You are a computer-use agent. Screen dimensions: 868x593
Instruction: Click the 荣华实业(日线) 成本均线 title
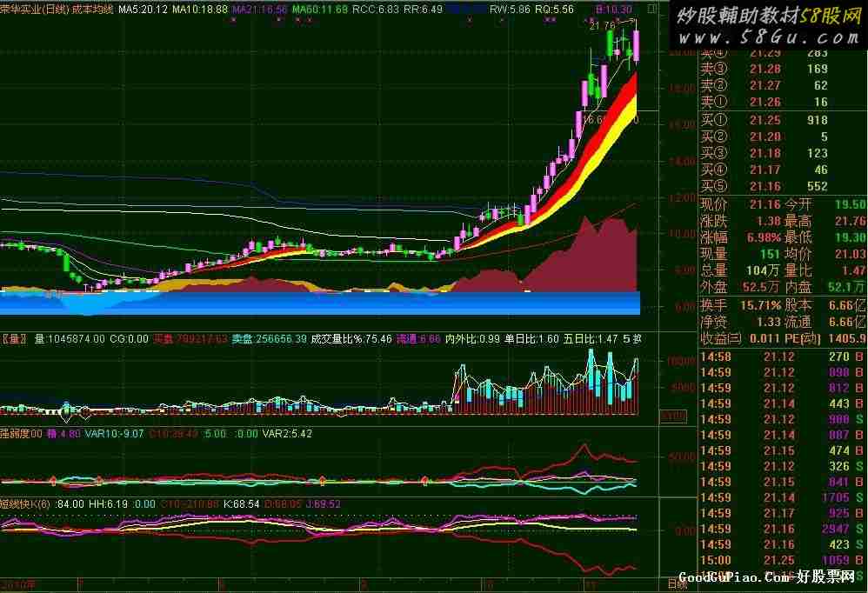57,10
